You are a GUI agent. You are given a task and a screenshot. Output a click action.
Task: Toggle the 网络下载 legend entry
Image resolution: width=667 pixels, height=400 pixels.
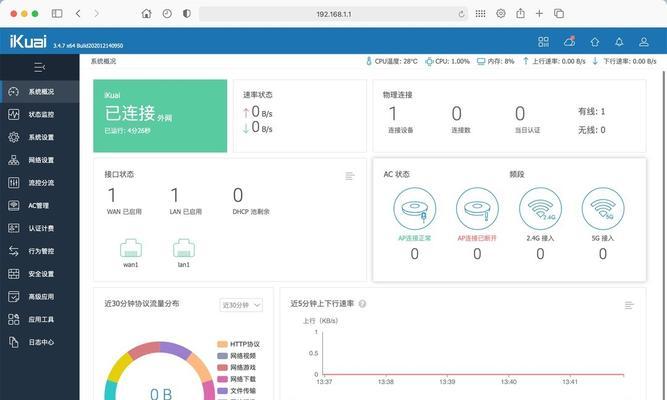coord(237,379)
